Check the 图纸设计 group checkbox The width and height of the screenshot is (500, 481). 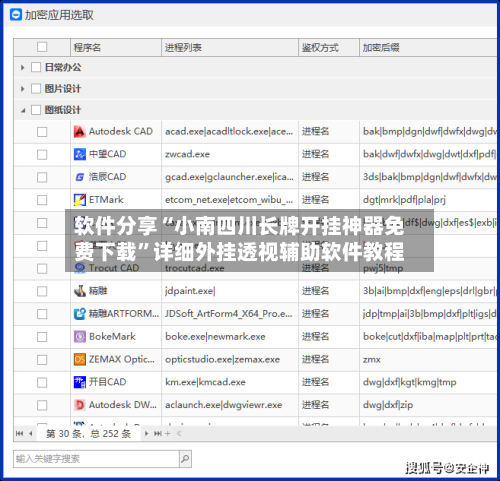click(x=36, y=110)
